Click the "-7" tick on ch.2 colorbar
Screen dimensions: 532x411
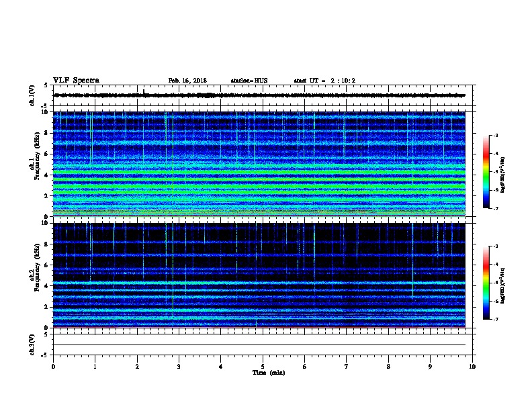(495, 319)
